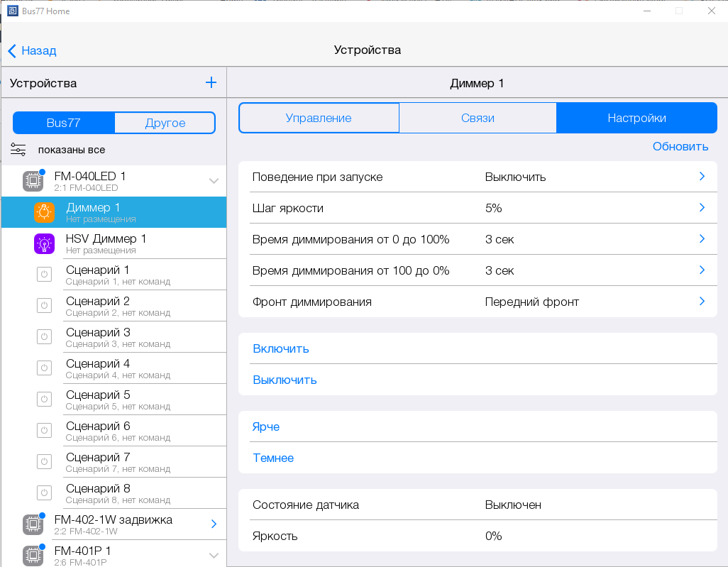
Task: Click the power icon of Сценарий 1
Action: 44,275
